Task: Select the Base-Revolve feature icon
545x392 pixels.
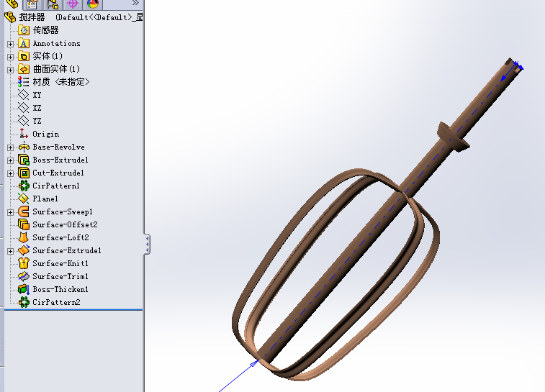Action: pyautogui.click(x=24, y=147)
